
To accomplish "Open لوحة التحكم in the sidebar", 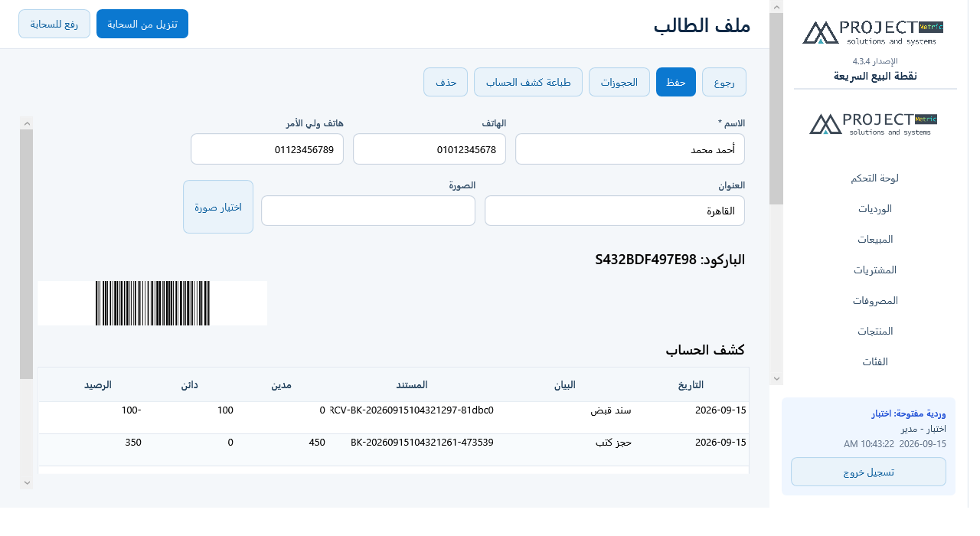I will pyautogui.click(x=874, y=178).
